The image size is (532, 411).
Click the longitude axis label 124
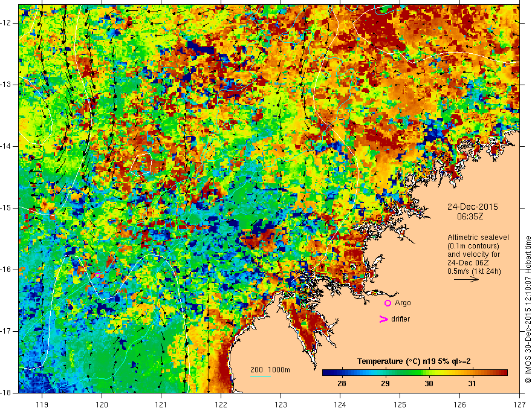(340, 404)
